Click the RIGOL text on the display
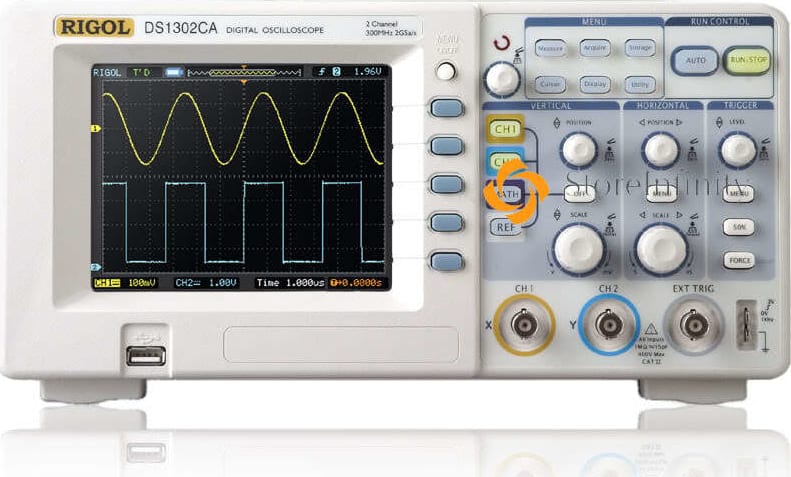This screenshot has height=477, width=791. point(107,73)
